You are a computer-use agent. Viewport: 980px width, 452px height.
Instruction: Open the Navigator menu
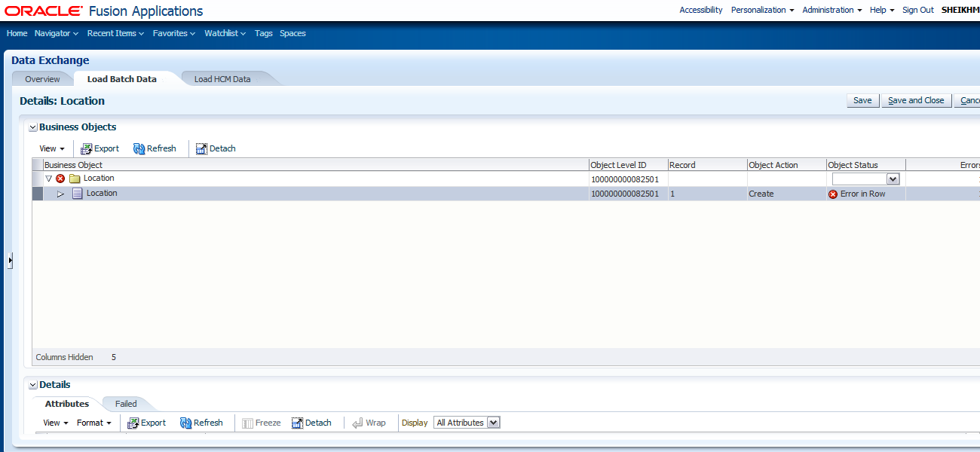pos(55,33)
